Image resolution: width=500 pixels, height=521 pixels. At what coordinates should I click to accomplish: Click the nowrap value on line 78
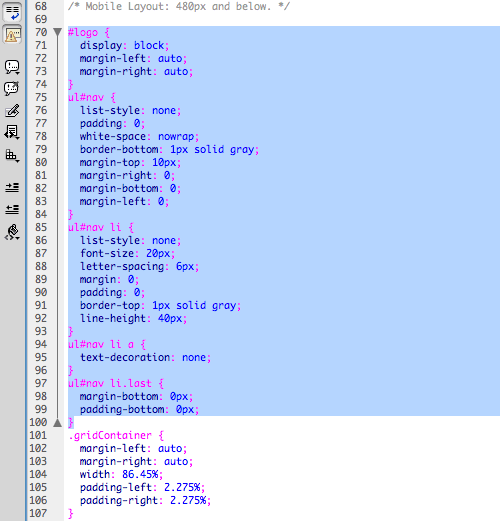pos(176,137)
